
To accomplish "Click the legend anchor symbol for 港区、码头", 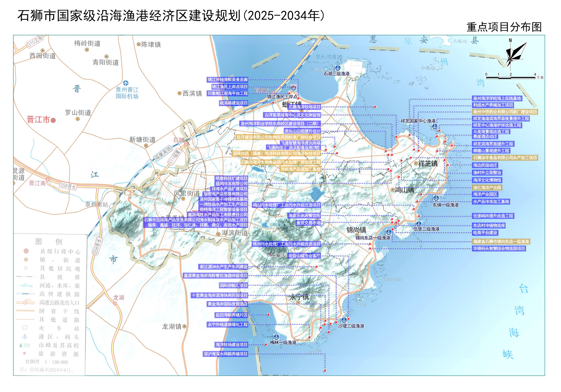I will 25,337.
